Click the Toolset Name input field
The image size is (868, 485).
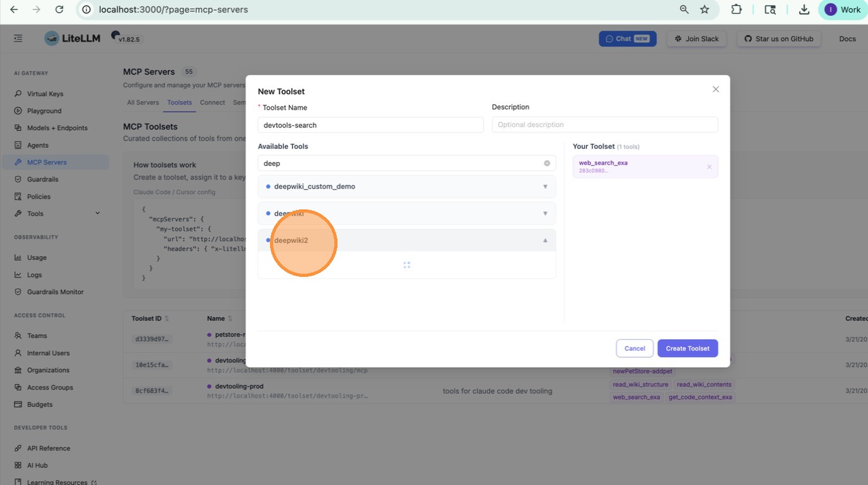[370, 125]
